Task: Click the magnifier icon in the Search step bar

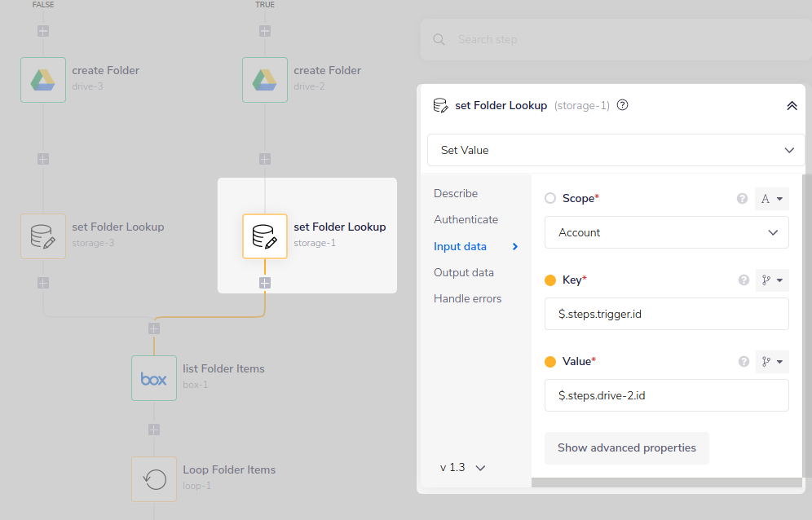Action: (439, 39)
